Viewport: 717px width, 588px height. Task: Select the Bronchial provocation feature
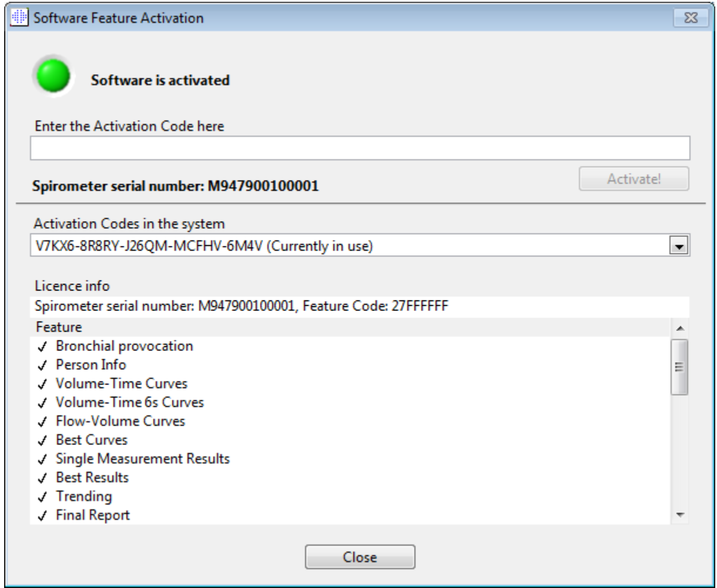click(x=124, y=346)
